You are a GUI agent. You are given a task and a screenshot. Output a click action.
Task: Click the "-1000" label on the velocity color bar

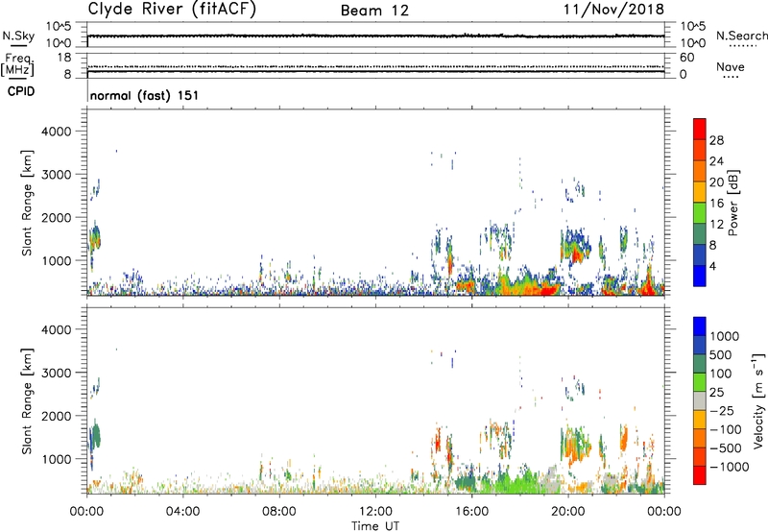pyautogui.click(x=730, y=467)
